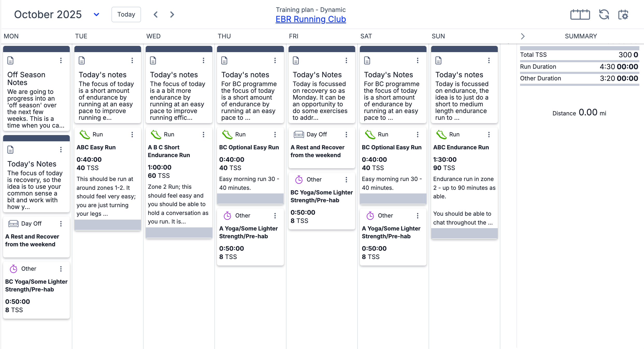This screenshot has width=644, height=349.
Task: Click the note icon on Off Season Notes
Action: [x=10, y=60]
